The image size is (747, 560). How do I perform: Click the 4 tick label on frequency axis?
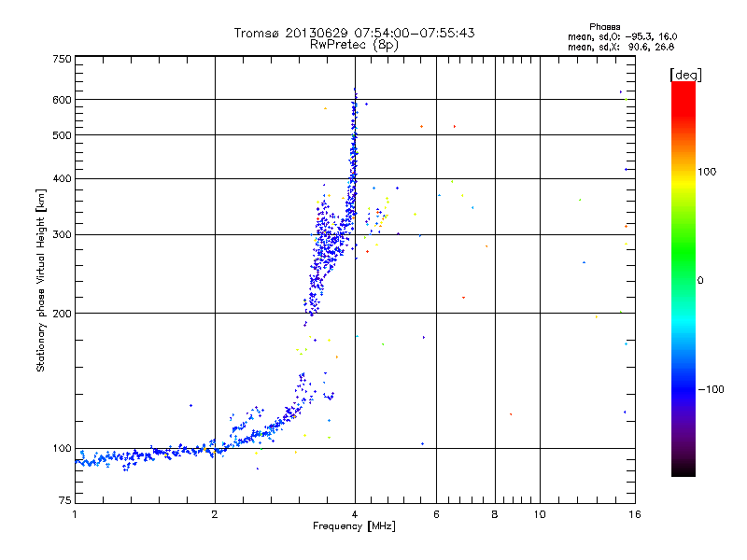[x=355, y=514]
